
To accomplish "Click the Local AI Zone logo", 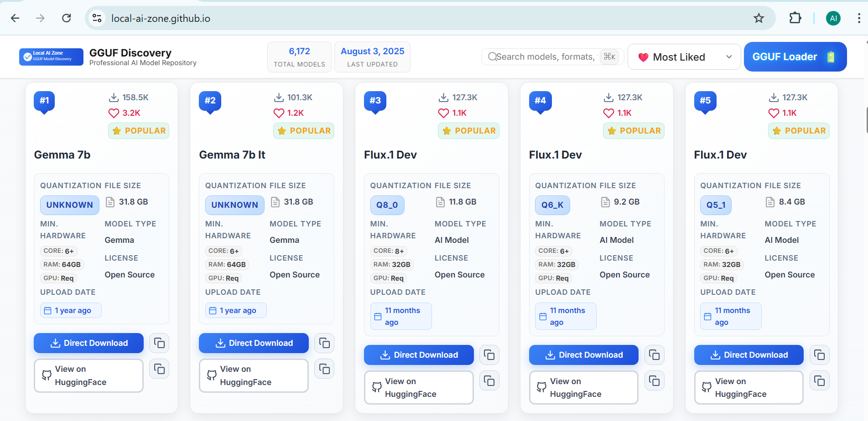I will coord(51,57).
